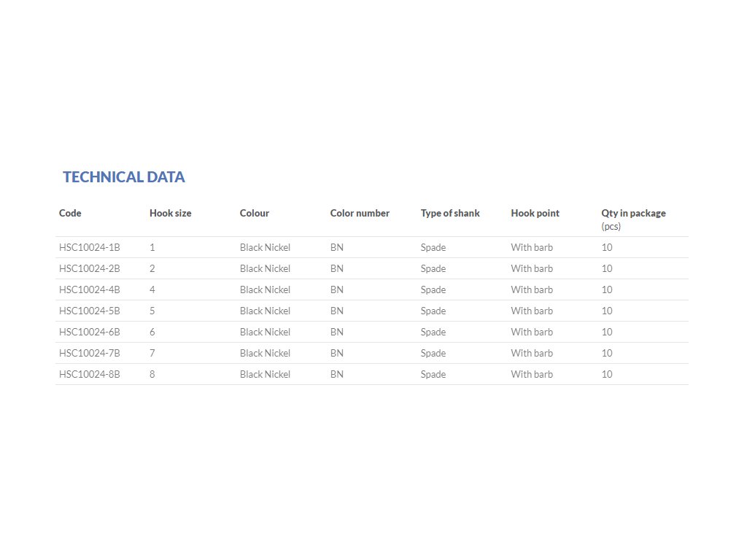Click hook size 8 cell

pyautogui.click(x=152, y=374)
